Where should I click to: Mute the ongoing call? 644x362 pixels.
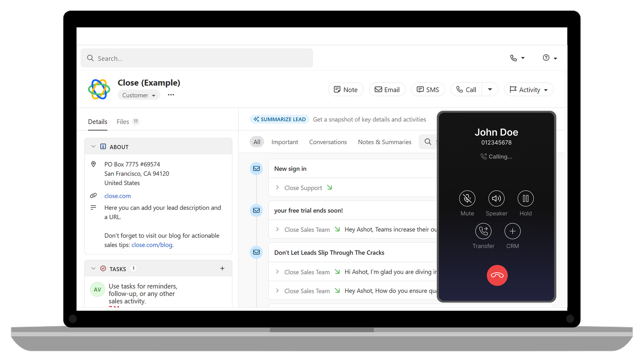467,198
